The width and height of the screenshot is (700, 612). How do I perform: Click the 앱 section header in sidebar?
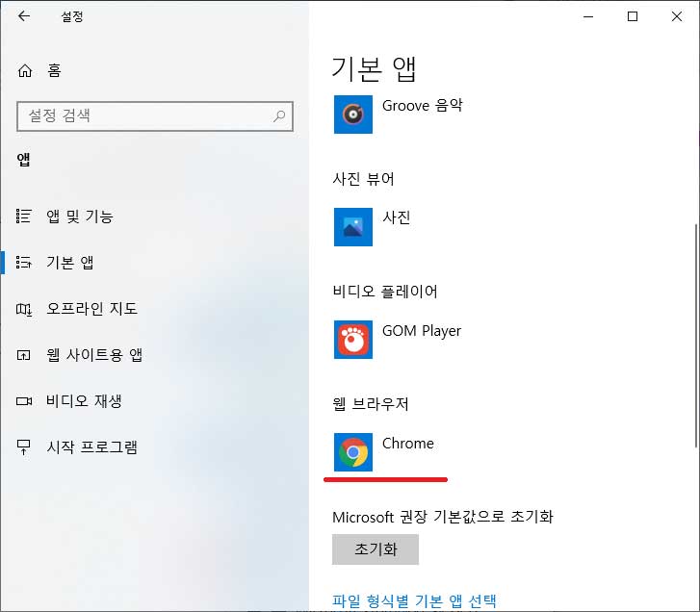pos(24,159)
